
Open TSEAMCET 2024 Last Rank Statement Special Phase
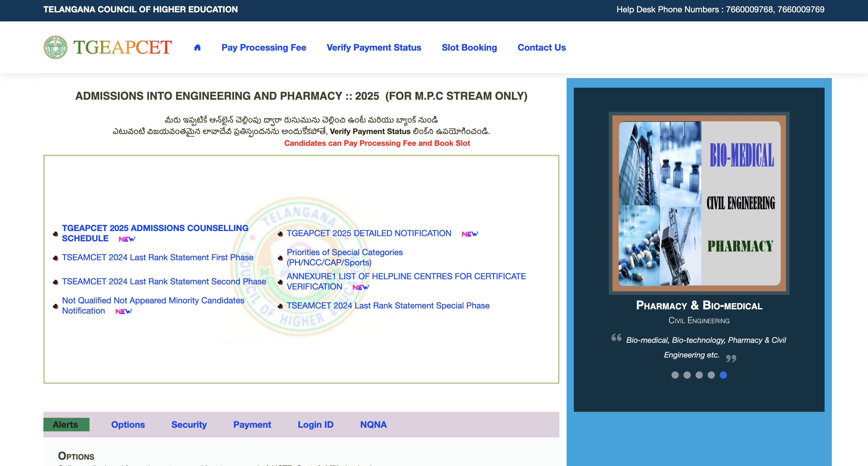(x=388, y=305)
